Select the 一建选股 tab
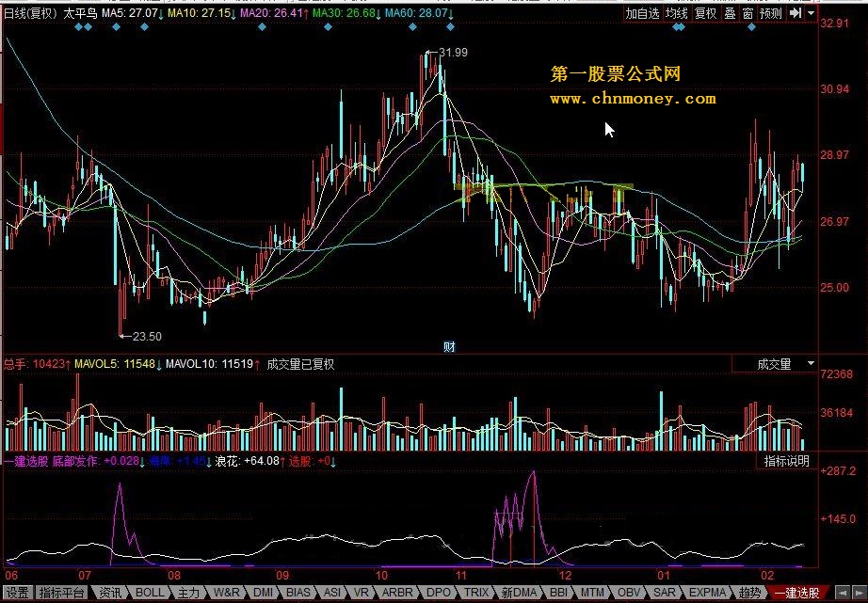This screenshot has height=603, width=868. click(x=796, y=593)
